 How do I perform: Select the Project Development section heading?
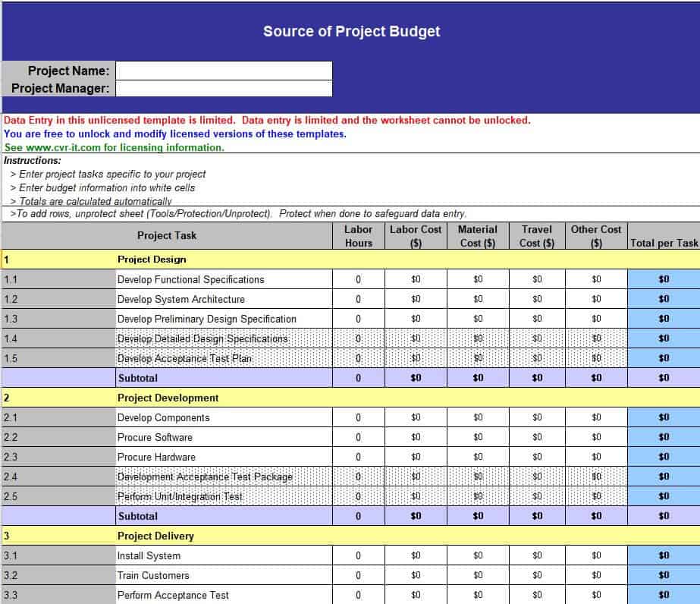[168, 398]
